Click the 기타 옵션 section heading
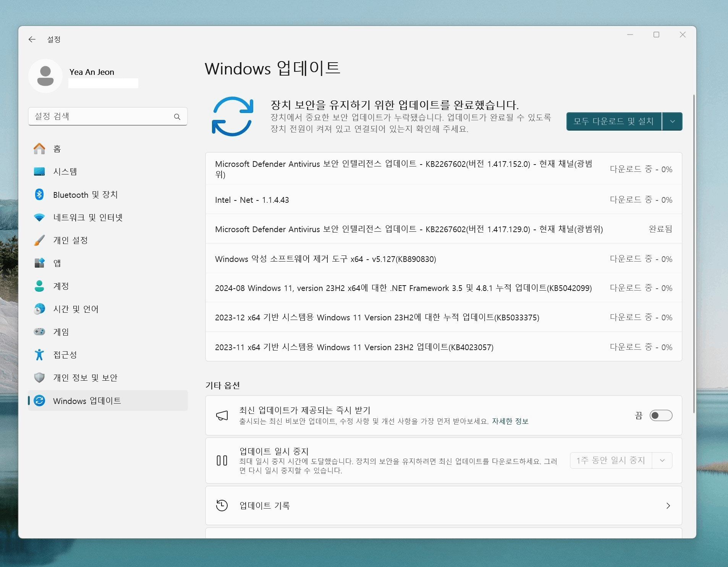This screenshot has width=728, height=567. coord(223,385)
